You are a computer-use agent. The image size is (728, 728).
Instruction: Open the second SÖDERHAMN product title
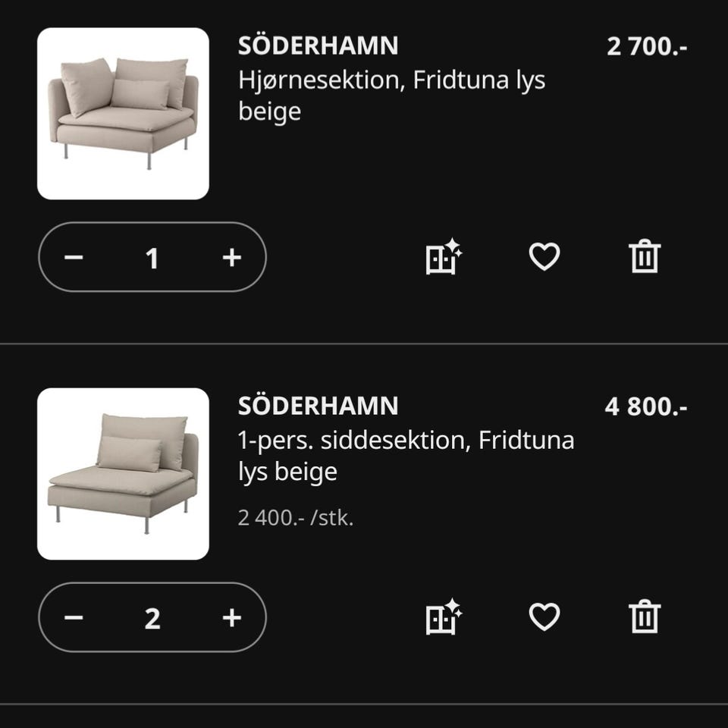tap(318, 406)
